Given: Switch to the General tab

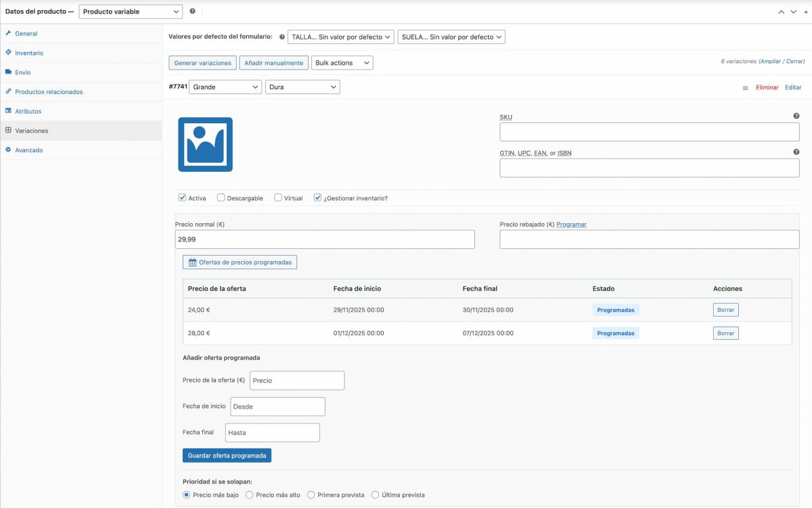Looking at the screenshot, I should coord(27,33).
